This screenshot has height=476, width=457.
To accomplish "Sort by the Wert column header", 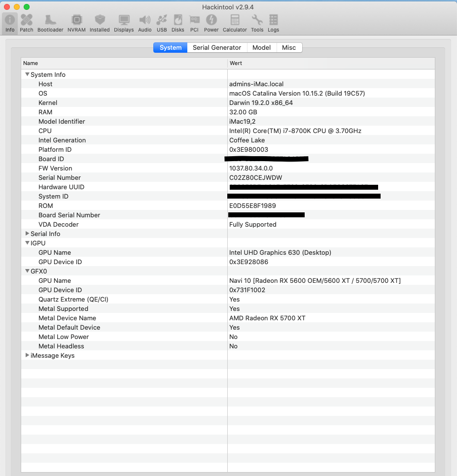I will click(x=331, y=63).
